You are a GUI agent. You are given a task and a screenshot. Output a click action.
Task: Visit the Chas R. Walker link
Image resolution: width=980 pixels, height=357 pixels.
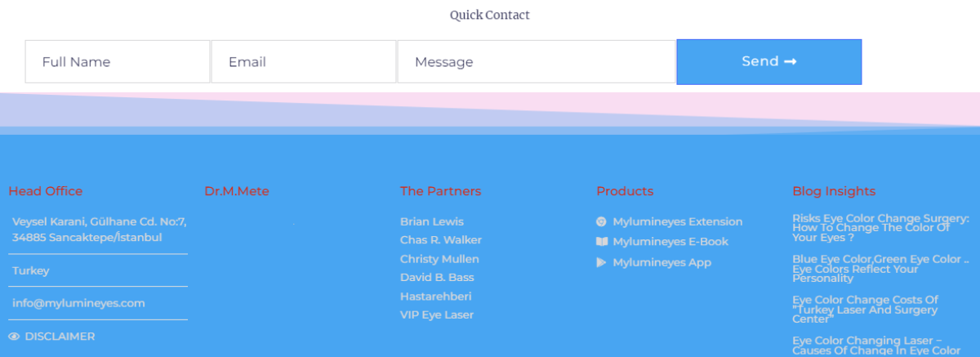point(441,240)
